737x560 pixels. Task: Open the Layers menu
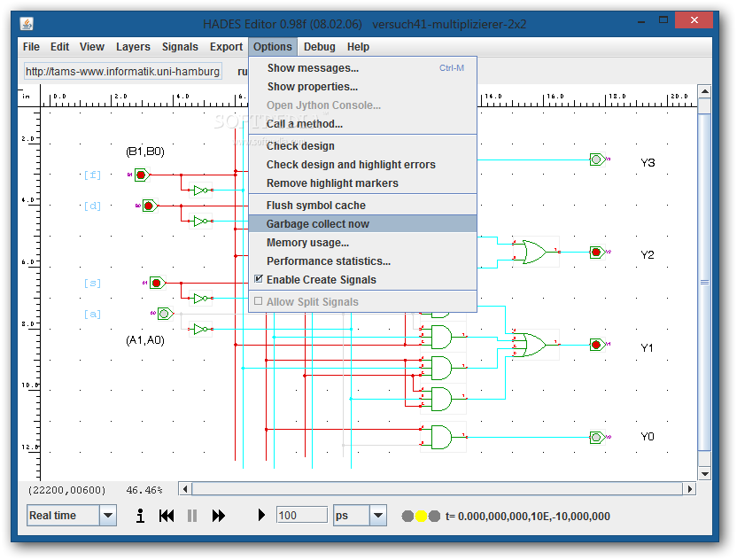tap(133, 47)
